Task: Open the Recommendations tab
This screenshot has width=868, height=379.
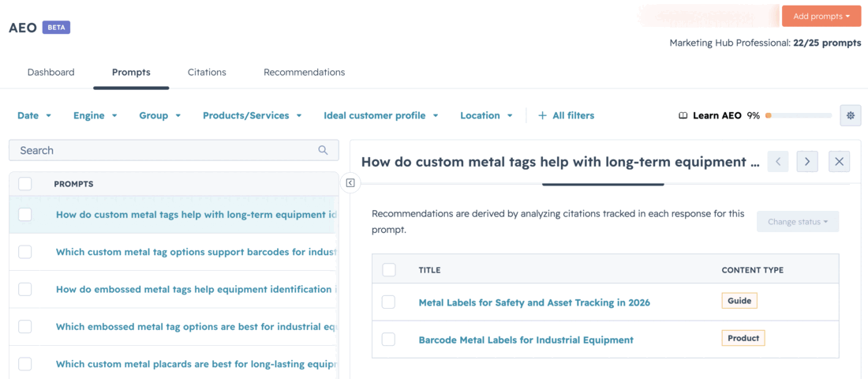Action: coord(304,72)
